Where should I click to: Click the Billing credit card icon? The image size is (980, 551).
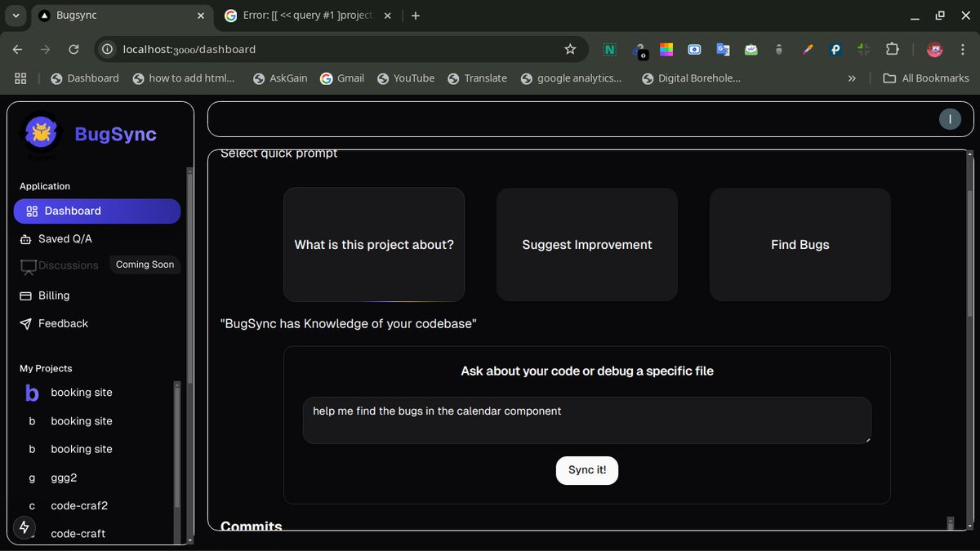25,295
